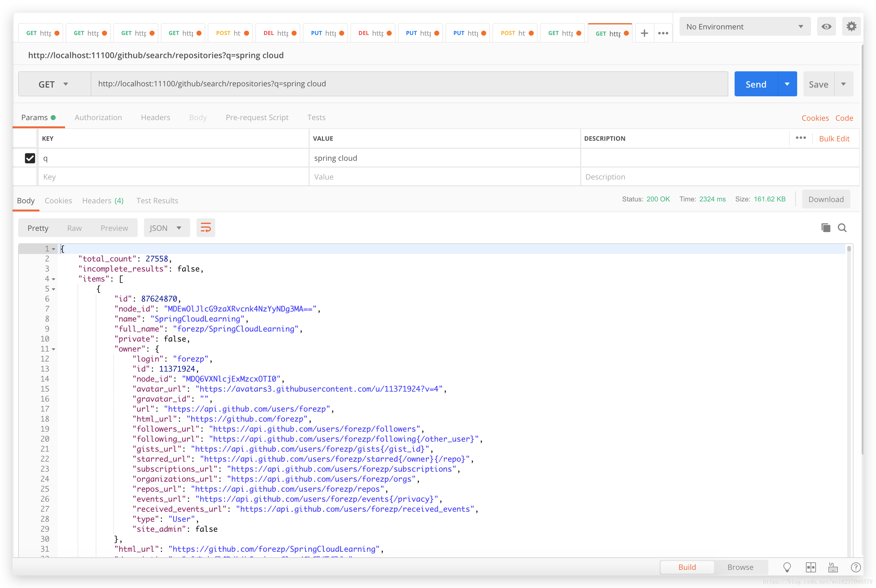
Task: Copy response body to clipboard icon
Action: click(825, 228)
